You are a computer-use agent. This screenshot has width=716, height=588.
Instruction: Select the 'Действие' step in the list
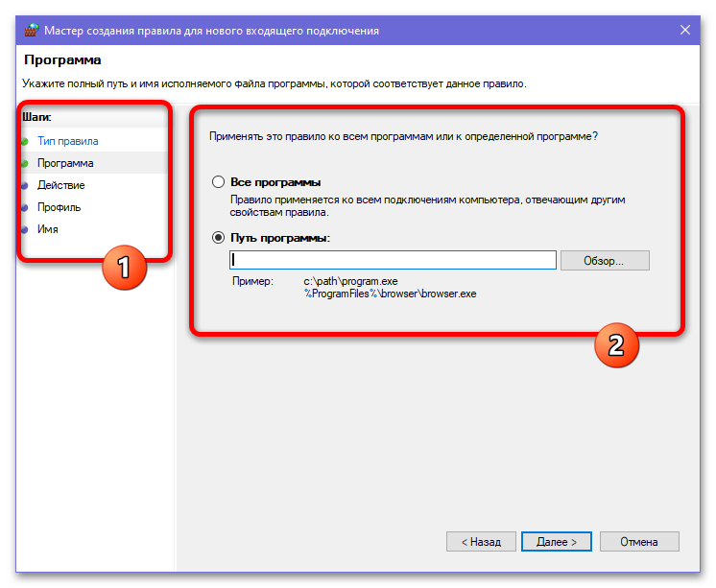(60, 185)
